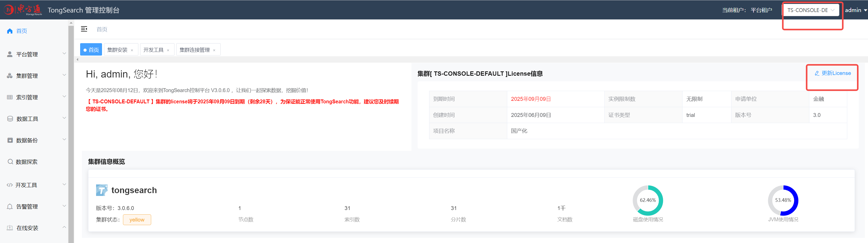Click the scrollbar up arrow in sidebar
The image size is (868, 243).
pyautogui.click(x=71, y=23)
